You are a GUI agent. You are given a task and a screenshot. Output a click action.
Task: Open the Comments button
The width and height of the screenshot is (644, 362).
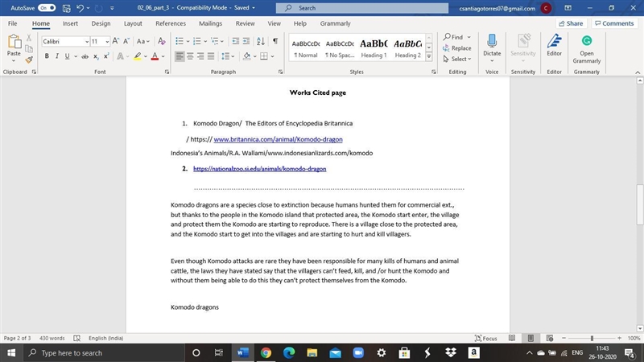(614, 23)
